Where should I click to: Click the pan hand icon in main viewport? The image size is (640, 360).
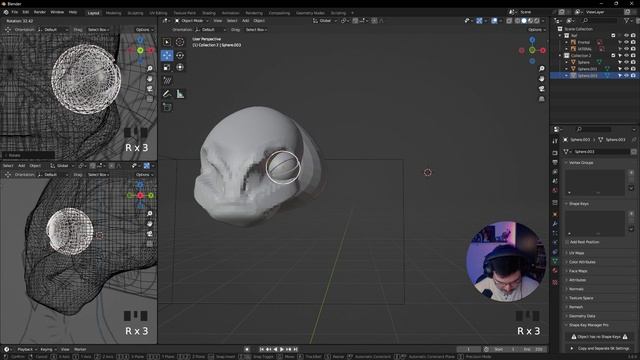pyautogui.click(x=542, y=78)
